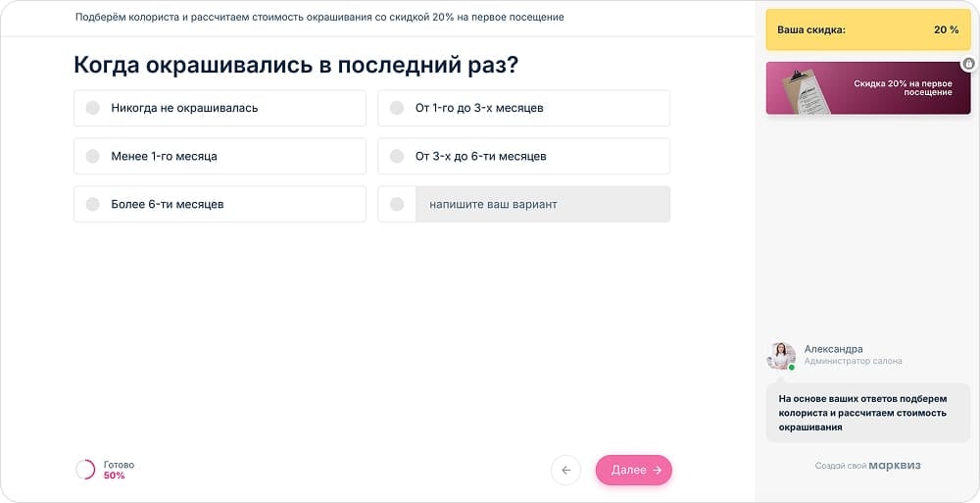Click the circular progress indicator at 50%
Image resolution: width=980 pixels, height=503 pixels.
pyautogui.click(x=85, y=470)
